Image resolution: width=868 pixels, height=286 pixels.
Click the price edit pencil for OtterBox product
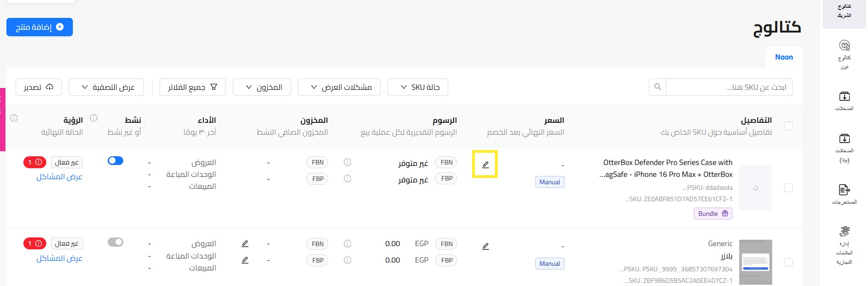[485, 165]
